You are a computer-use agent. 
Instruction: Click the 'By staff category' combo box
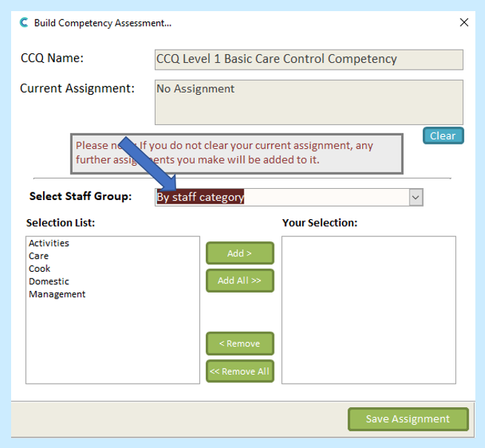click(x=281, y=197)
